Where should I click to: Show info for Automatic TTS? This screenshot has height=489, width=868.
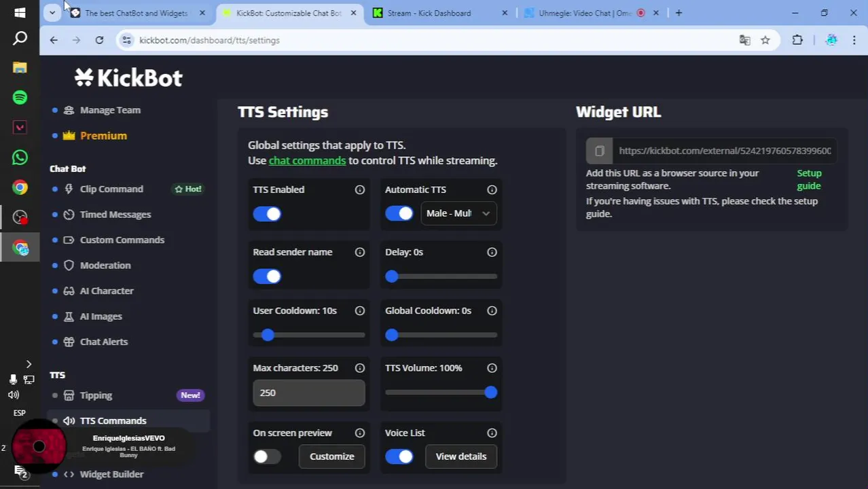[492, 189]
